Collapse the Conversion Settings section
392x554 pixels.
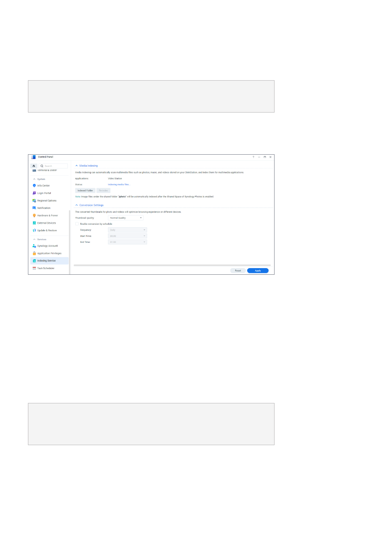click(77, 205)
